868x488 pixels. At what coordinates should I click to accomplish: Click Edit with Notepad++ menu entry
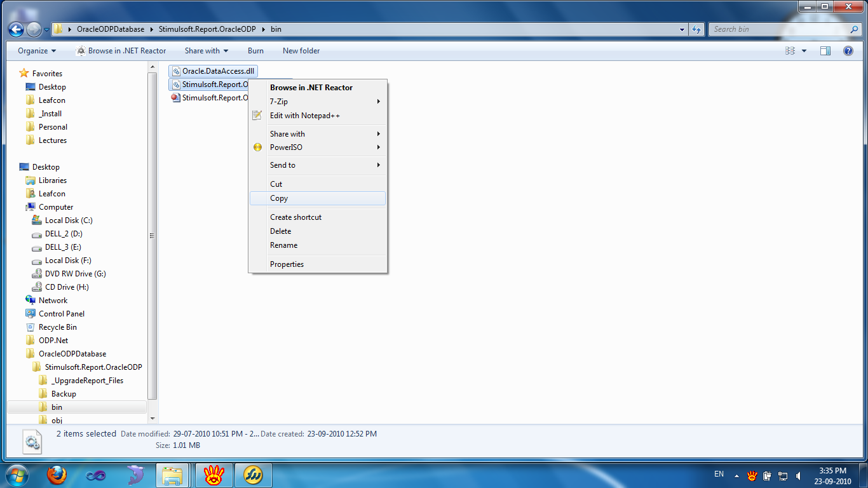[x=318, y=116]
